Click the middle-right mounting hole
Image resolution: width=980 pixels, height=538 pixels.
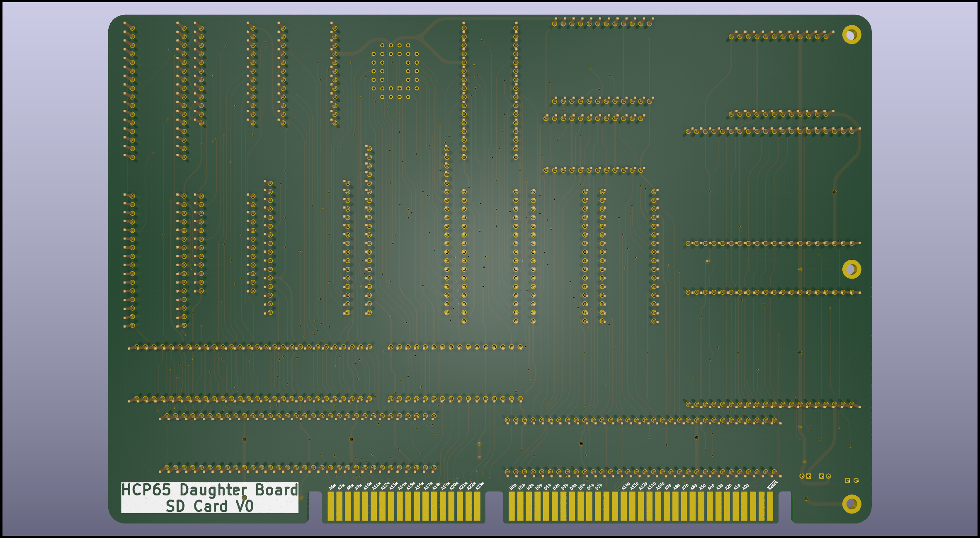(x=851, y=269)
